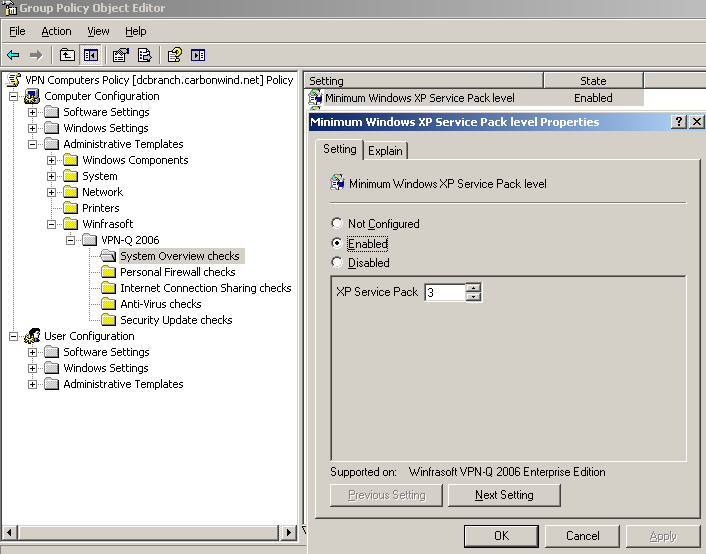Click the Security Update checks folder icon

pos(109,320)
